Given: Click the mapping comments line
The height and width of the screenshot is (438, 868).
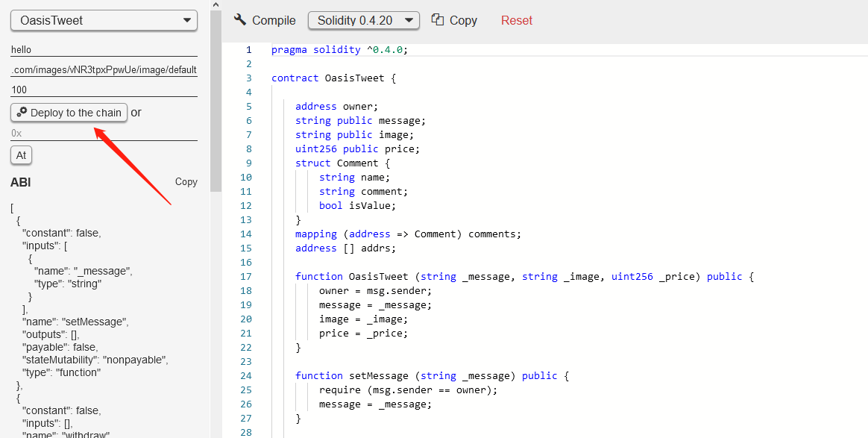Looking at the screenshot, I should (408, 234).
